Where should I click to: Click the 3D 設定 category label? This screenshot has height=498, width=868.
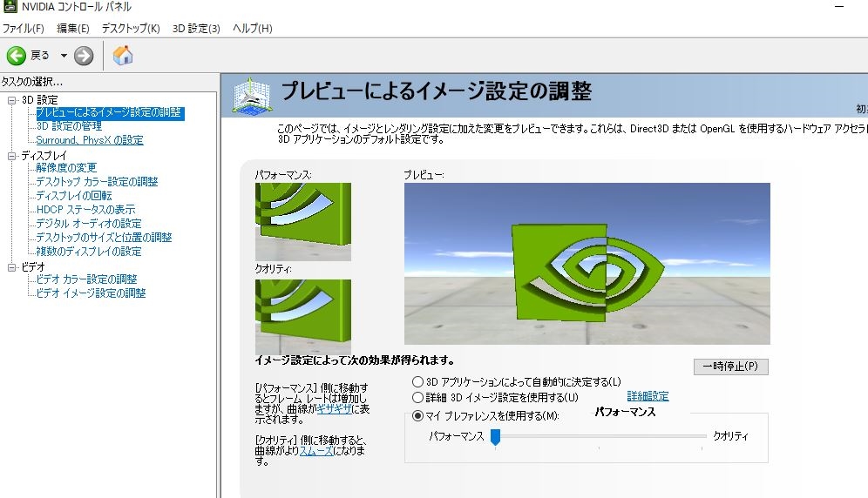39,100
